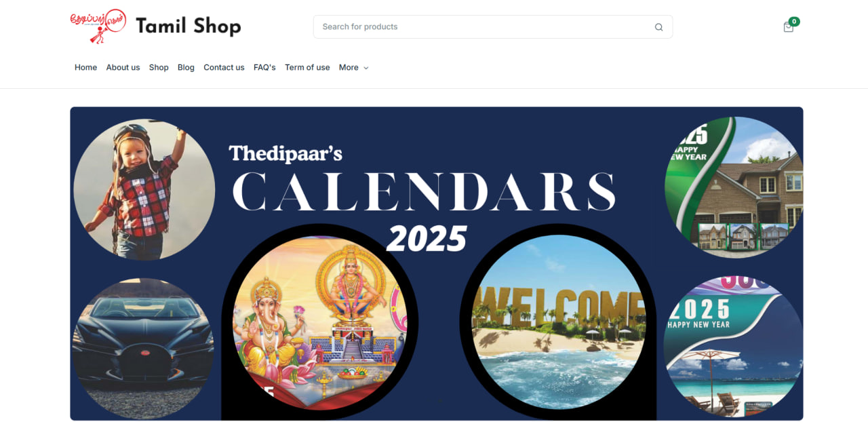This screenshot has height=443, width=868.
Task: Click the Ganesha deity calendar image
Action: [320, 322]
